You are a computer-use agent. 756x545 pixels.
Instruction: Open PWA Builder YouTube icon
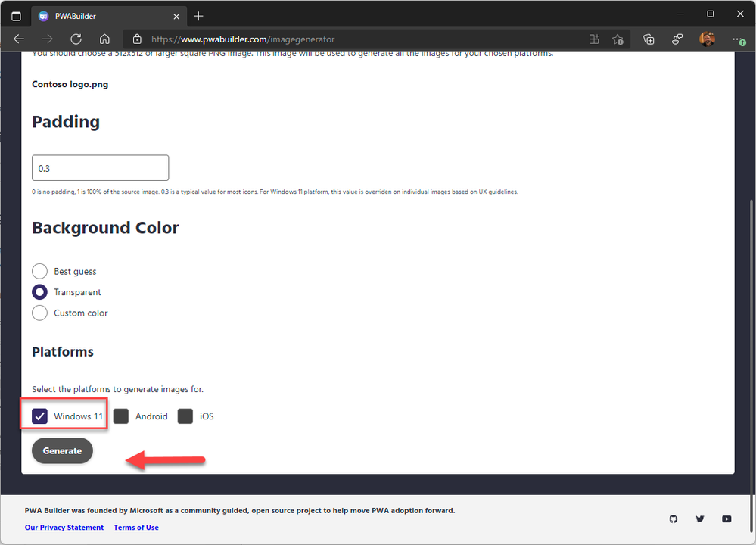click(726, 519)
